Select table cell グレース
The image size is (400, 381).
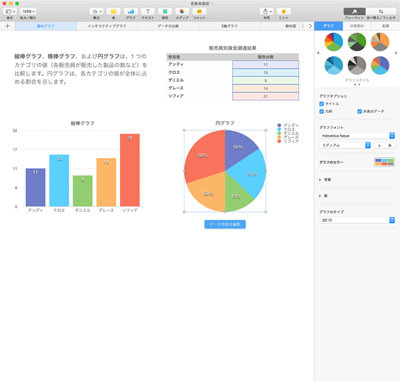(x=200, y=88)
